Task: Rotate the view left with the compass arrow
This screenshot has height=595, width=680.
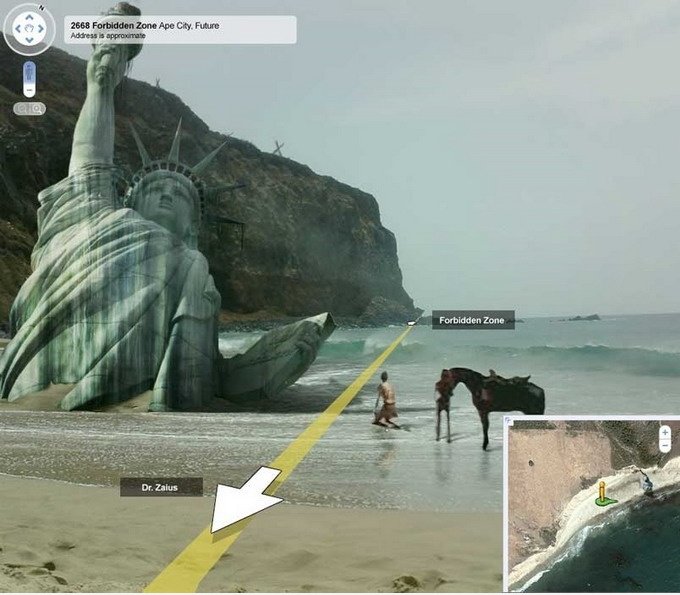Action: (x=18, y=29)
